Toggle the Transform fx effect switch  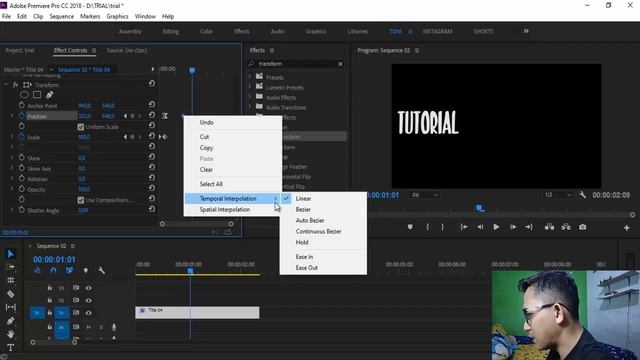15,85
